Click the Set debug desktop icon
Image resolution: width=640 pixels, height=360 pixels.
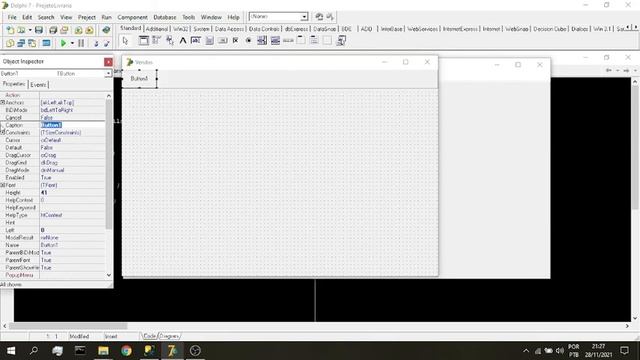(330, 17)
